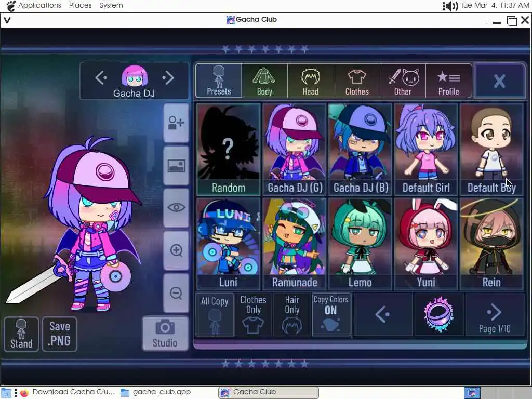This screenshot has height=399, width=532.
Task: Select the Random preset
Action: [x=229, y=149]
